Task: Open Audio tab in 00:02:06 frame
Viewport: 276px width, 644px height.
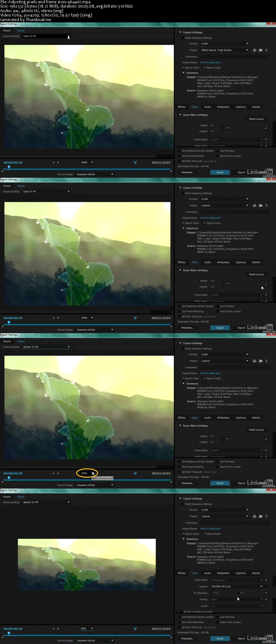Action: [x=208, y=262]
